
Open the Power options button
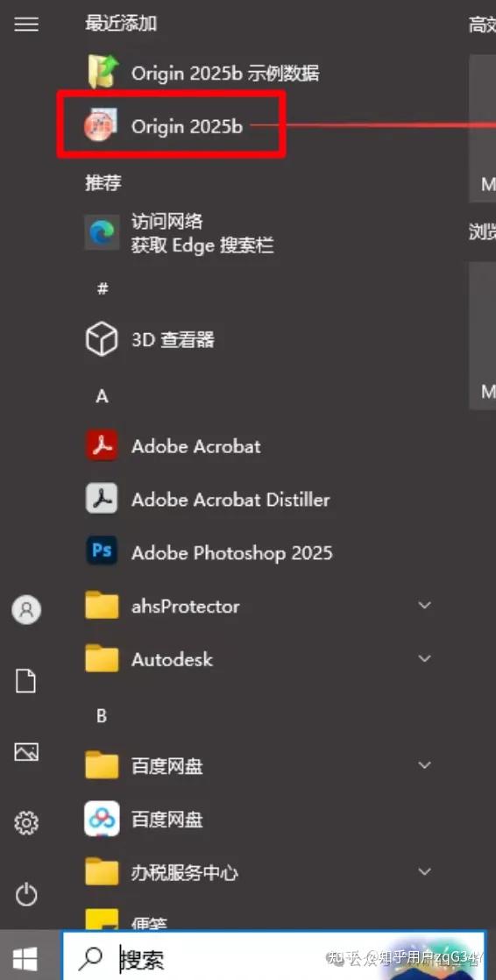pos(26,896)
